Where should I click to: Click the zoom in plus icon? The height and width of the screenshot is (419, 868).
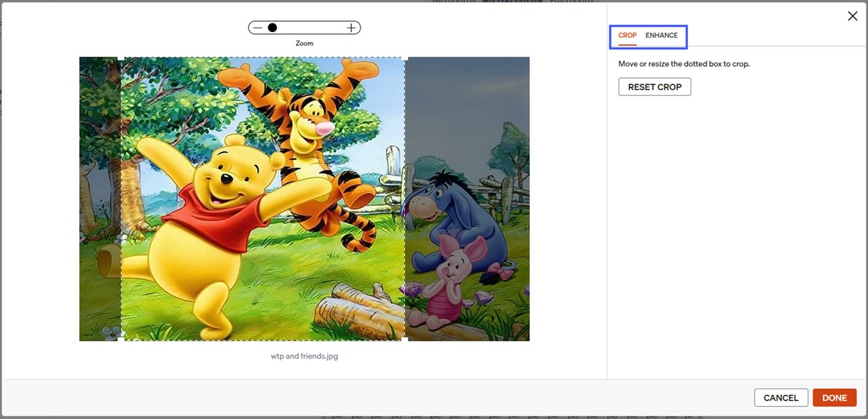pyautogui.click(x=351, y=28)
